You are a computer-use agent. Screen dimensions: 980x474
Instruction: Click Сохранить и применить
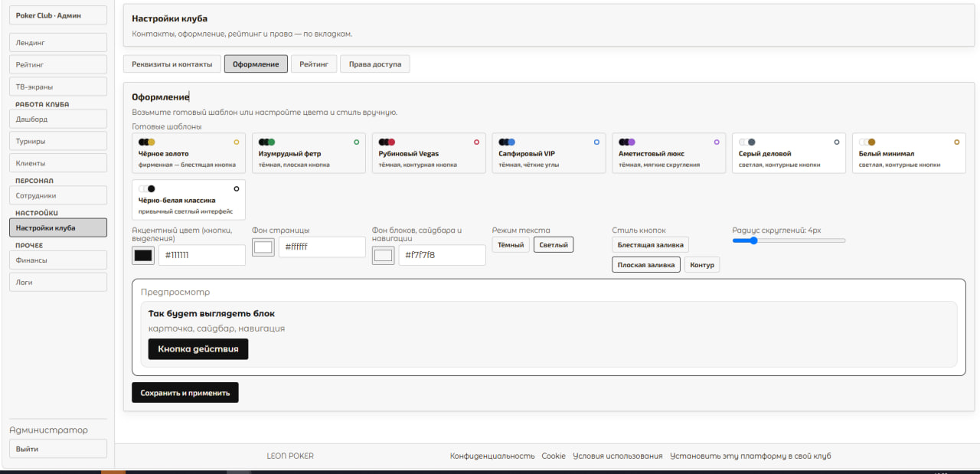pyautogui.click(x=185, y=393)
